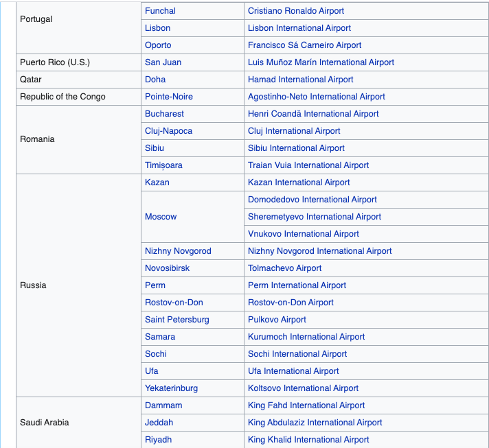Select the Yekaterinburg city link

pyautogui.click(x=171, y=388)
